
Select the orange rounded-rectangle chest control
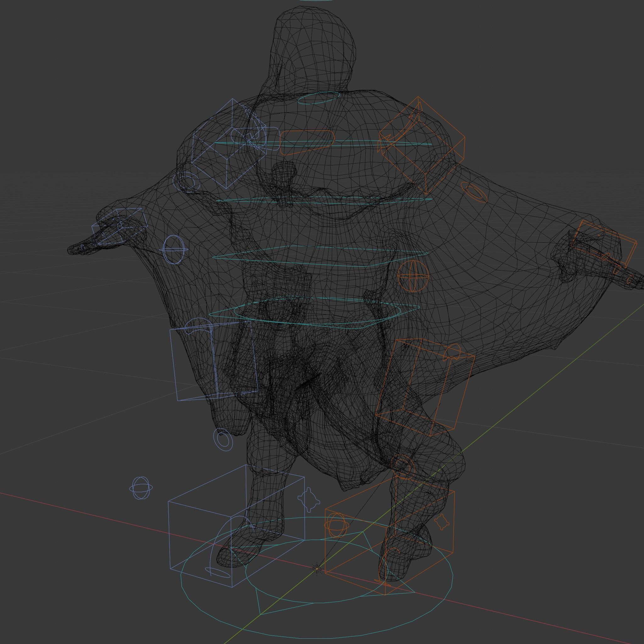(307, 143)
